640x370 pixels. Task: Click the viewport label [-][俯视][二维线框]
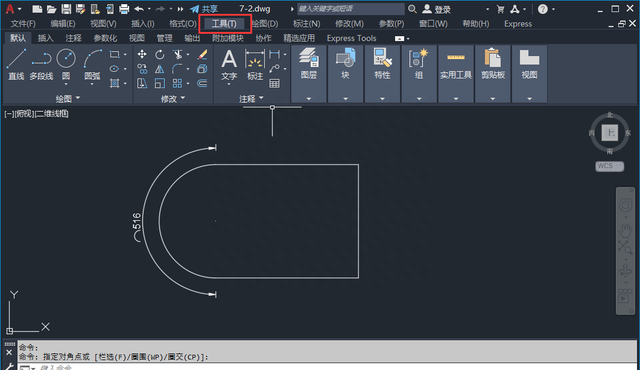(x=36, y=114)
